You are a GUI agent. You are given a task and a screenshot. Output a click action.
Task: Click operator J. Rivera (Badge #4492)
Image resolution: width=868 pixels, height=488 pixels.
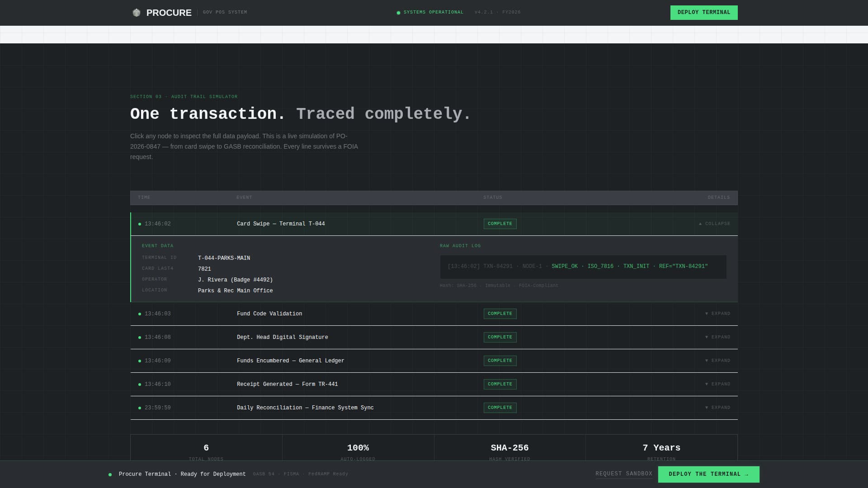click(x=235, y=280)
